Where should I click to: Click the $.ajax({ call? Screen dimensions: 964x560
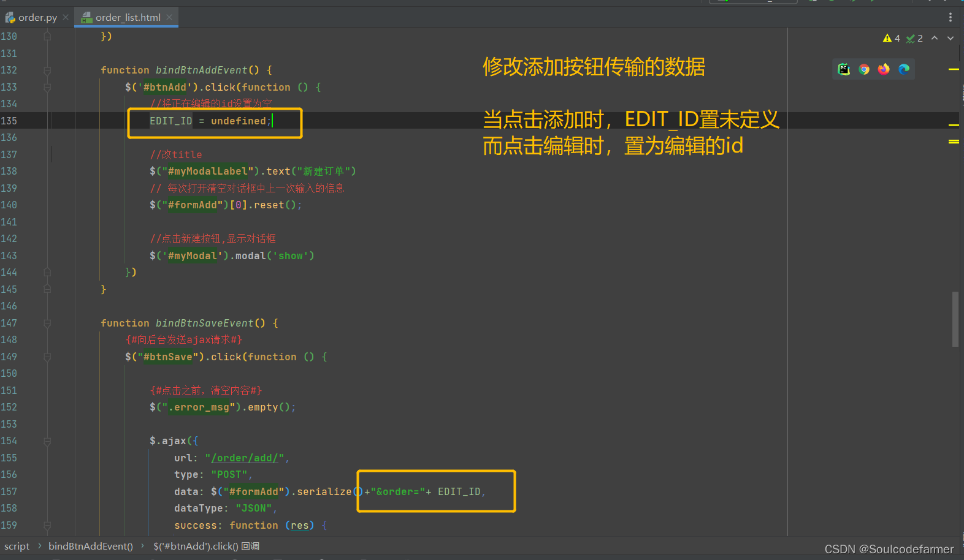[174, 441]
